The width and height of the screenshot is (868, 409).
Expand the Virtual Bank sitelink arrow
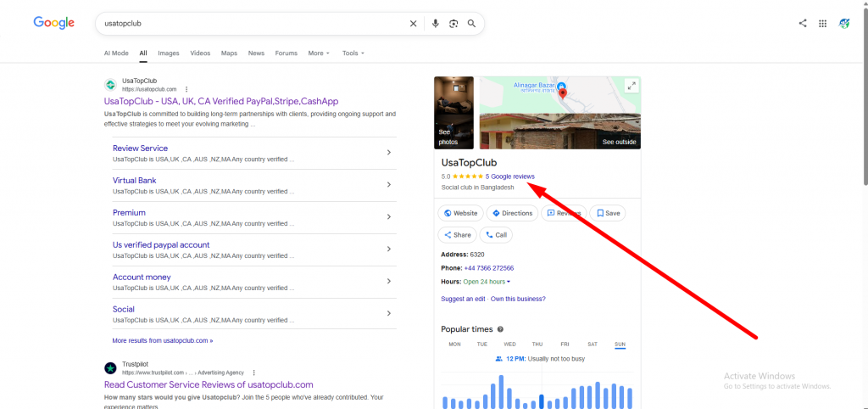tap(388, 184)
